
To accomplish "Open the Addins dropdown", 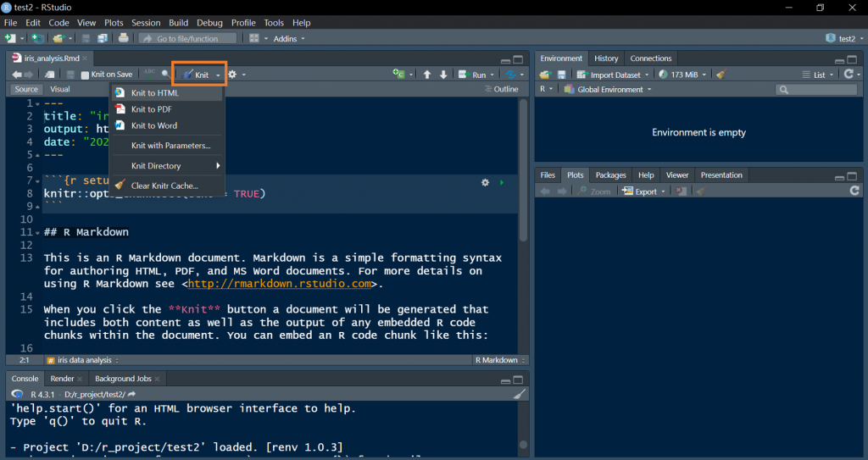I will (289, 39).
